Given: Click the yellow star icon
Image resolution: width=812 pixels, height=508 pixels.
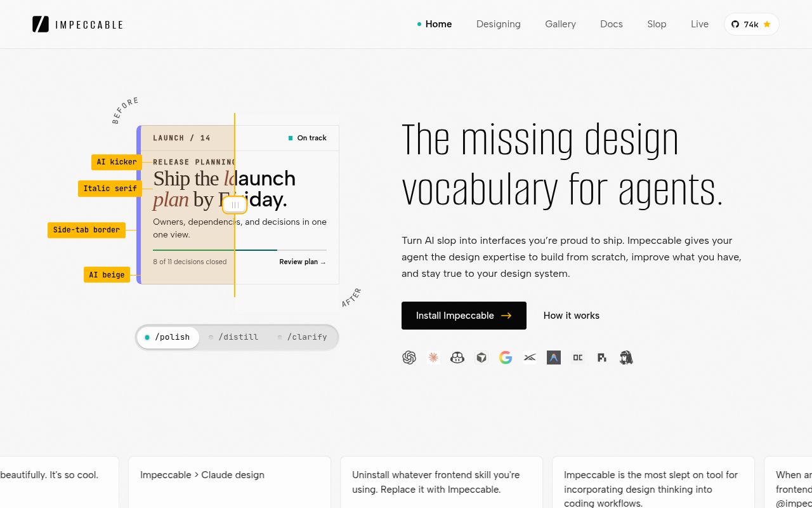Looking at the screenshot, I should click(767, 24).
